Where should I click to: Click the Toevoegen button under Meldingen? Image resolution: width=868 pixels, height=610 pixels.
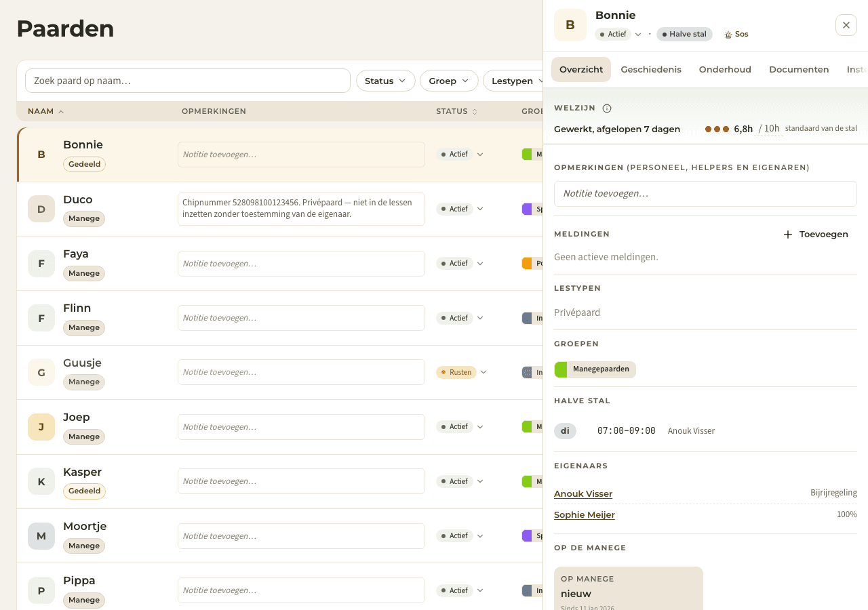point(816,235)
